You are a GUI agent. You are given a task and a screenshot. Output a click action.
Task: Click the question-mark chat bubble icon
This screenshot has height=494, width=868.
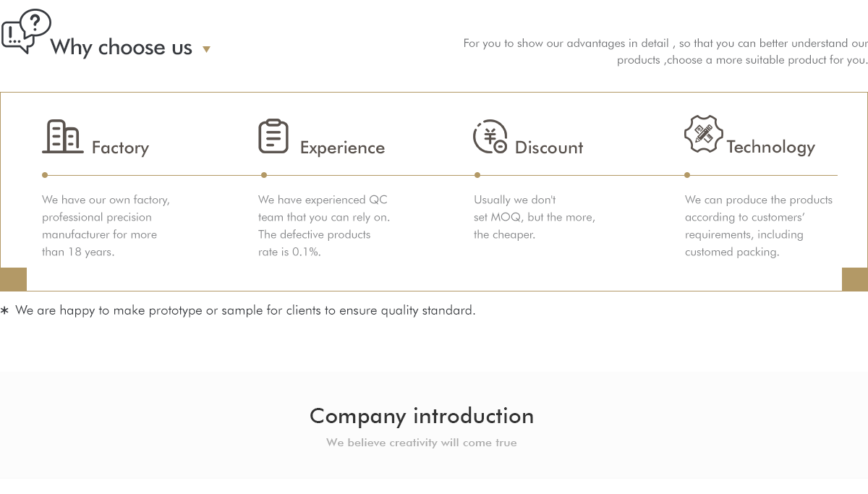tap(26, 30)
